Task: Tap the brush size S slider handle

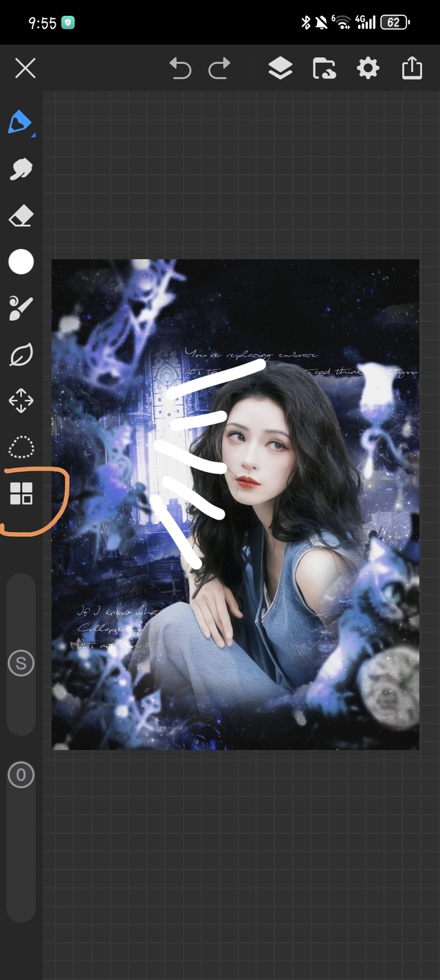Action: click(x=21, y=663)
